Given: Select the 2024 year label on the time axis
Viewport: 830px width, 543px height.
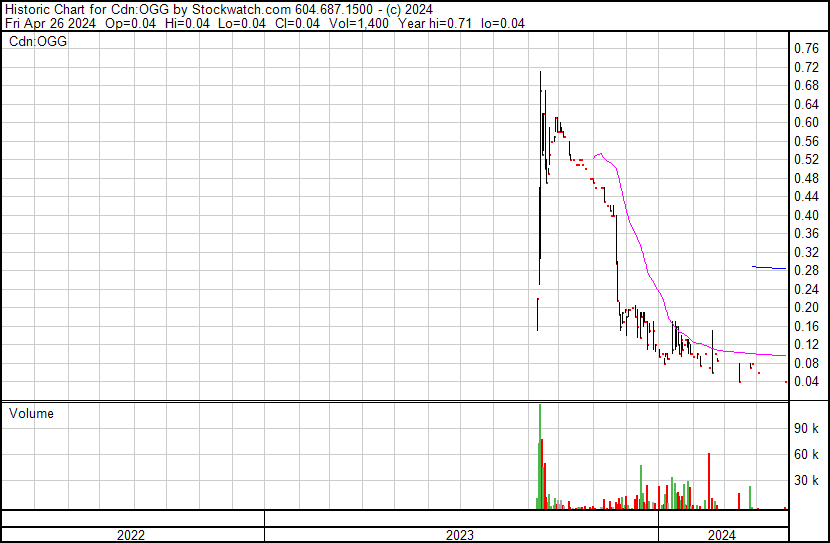Looking at the screenshot, I should coord(721,535).
